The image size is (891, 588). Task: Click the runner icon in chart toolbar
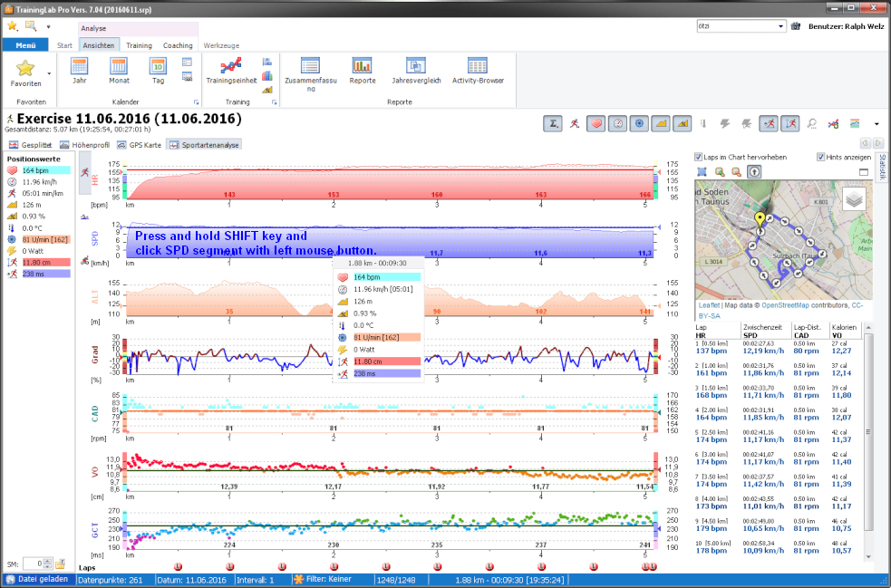click(575, 123)
